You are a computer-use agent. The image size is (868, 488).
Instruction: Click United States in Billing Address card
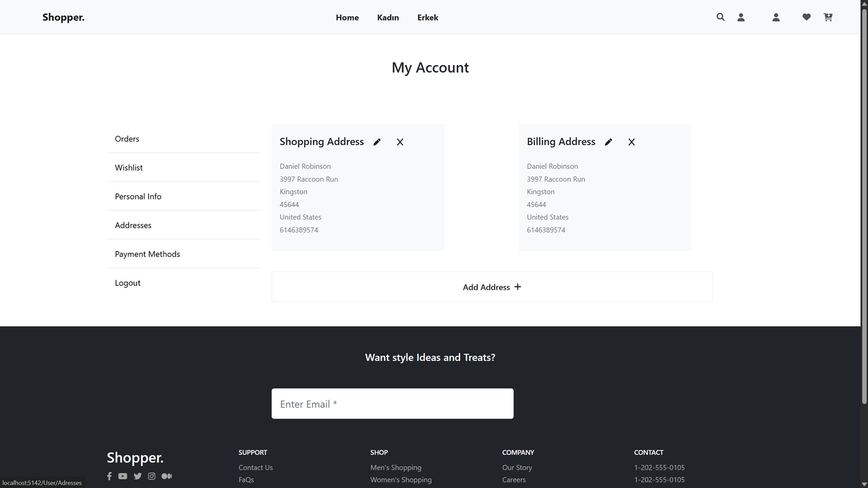[547, 217]
